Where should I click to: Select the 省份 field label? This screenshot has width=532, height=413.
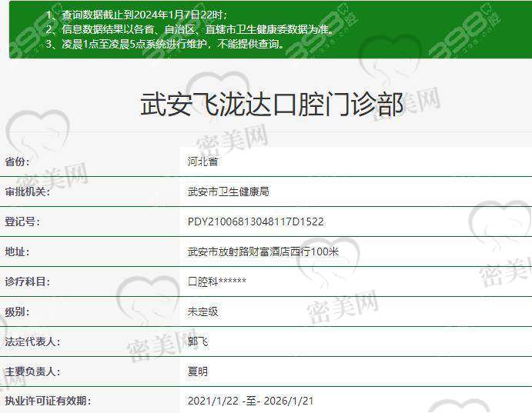[x=18, y=162]
